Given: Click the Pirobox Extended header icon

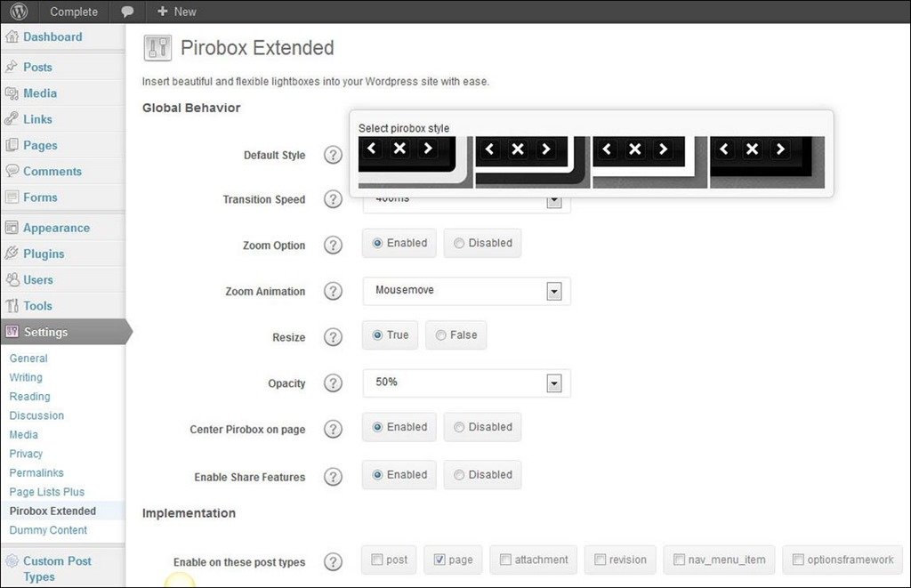Looking at the screenshot, I should coord(157,48).
